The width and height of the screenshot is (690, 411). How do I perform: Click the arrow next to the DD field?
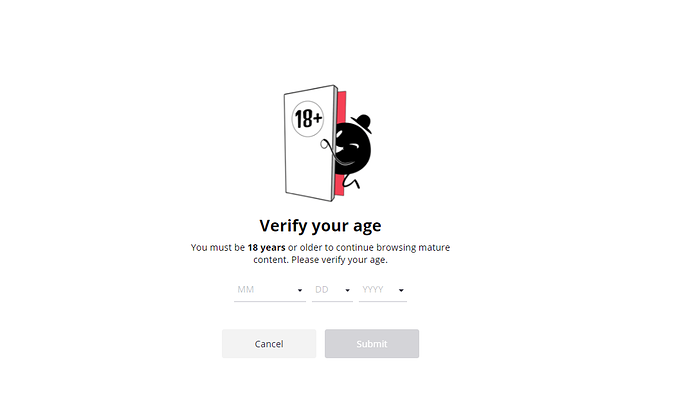347,291
